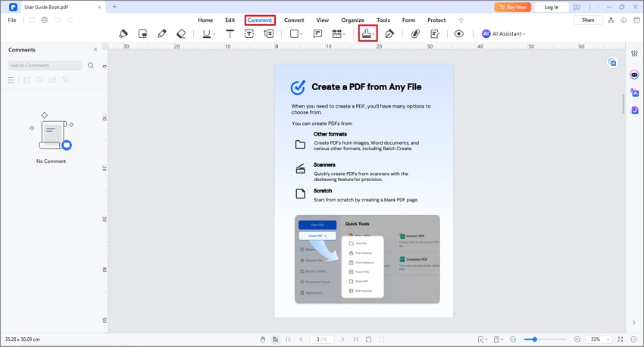This screenshot has height=347, width=644.
Task: Go to the previous page
Action: tap(301, 339)
